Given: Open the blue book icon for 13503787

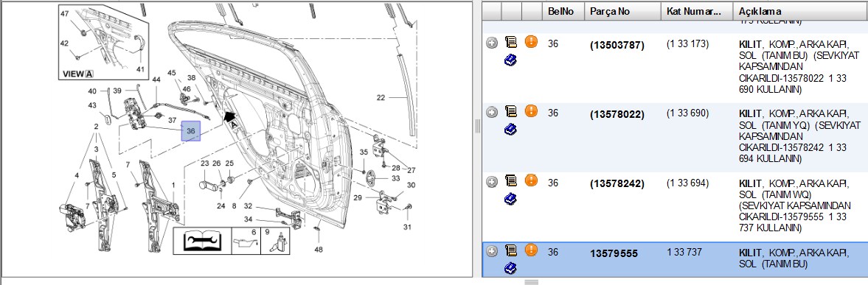Looking at the screenshot, I should pos(511,60).
